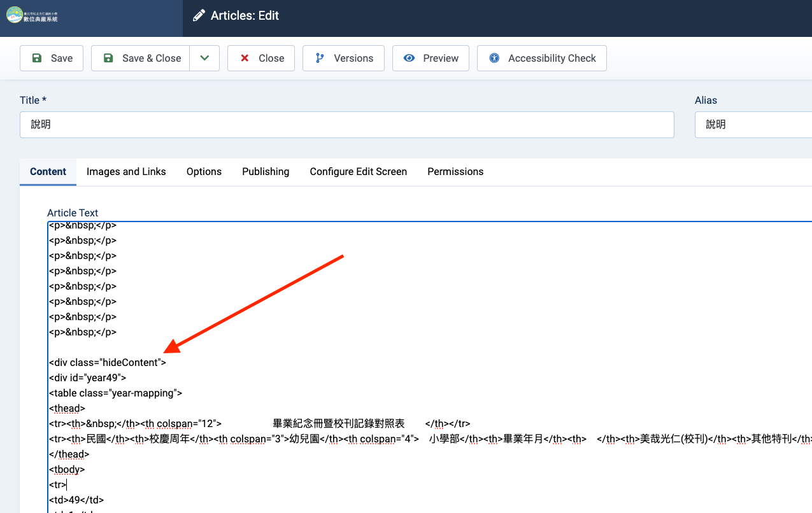Go to the Permissions tab
Screen dimensions: 812x513
[455, 172]
